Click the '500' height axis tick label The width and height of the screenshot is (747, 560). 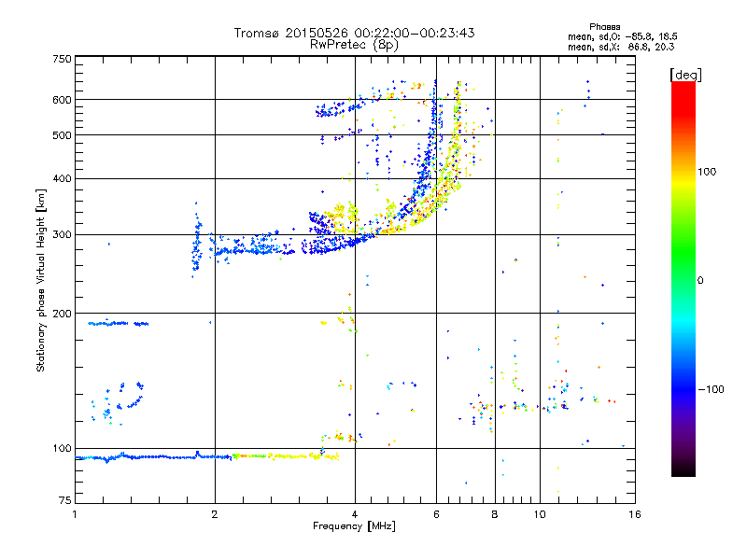(x=62, y=135)
